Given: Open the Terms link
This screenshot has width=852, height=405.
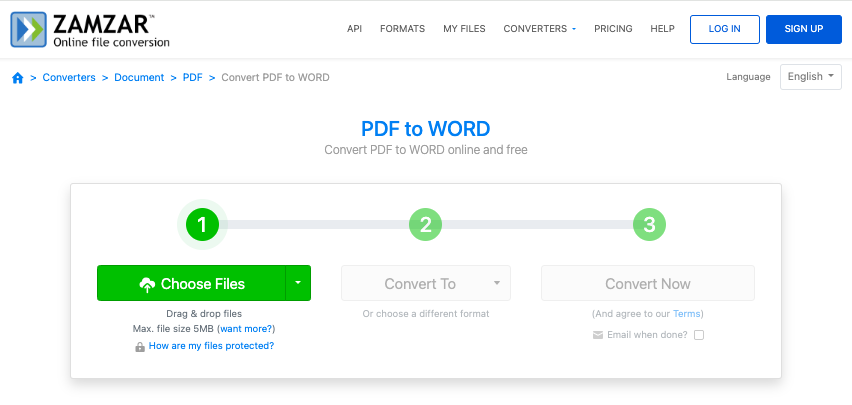Looking at the screenshot, I should (x=687, y=314).
